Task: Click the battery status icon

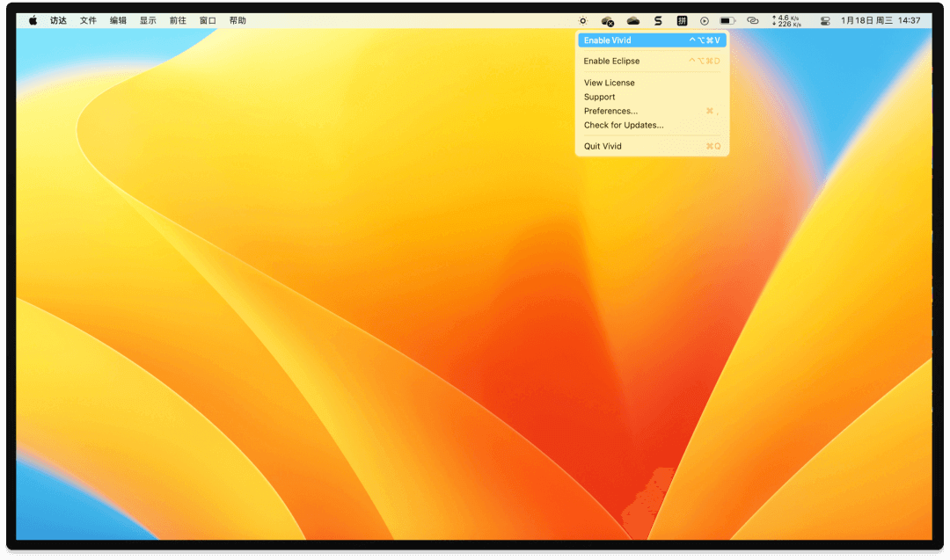Action: [x=727, y=20]
